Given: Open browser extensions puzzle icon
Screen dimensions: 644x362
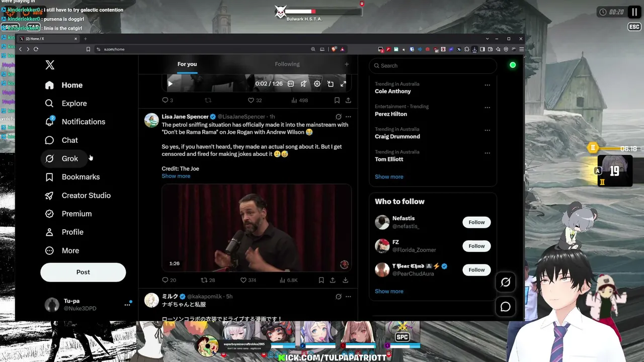Looking at the screenshot, I should [x=467, y=49].
